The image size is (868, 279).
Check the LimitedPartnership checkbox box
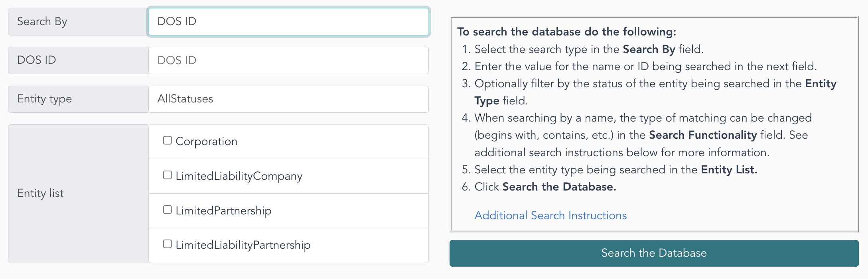coord(168,210)
